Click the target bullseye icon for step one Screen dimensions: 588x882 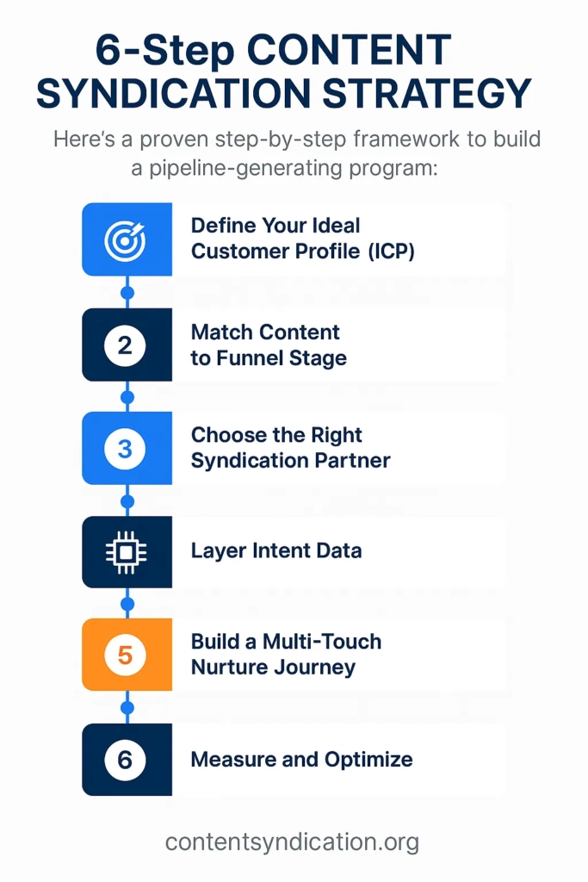126,239
